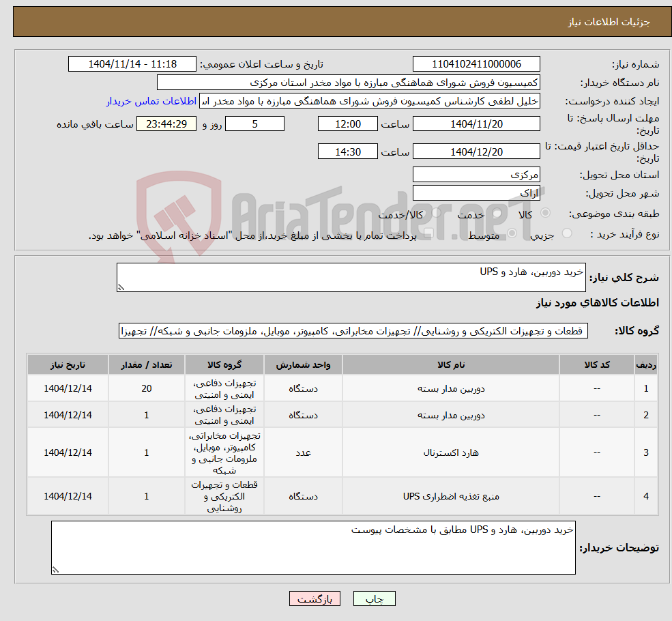Click the تعداد / مقدار column header
Viewport: 672px width, 621px height.
[146, 364]
